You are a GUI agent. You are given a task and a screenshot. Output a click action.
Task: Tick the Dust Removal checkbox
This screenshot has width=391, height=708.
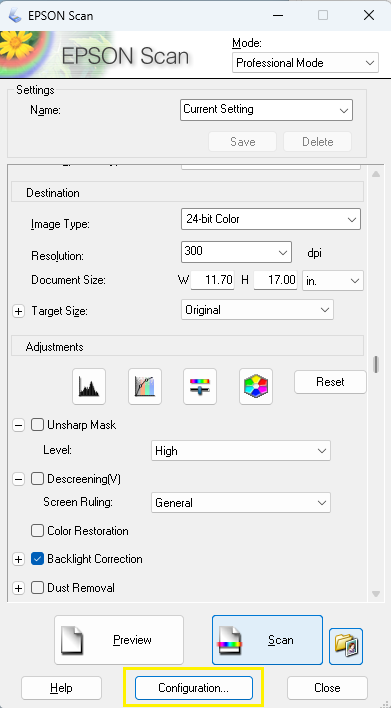(x=37, y=588)
